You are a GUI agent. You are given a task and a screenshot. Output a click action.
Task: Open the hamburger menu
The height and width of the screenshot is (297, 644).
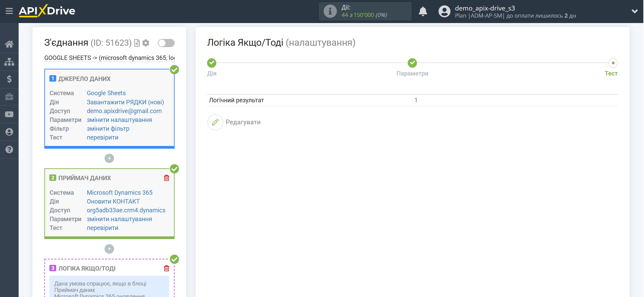9,11
